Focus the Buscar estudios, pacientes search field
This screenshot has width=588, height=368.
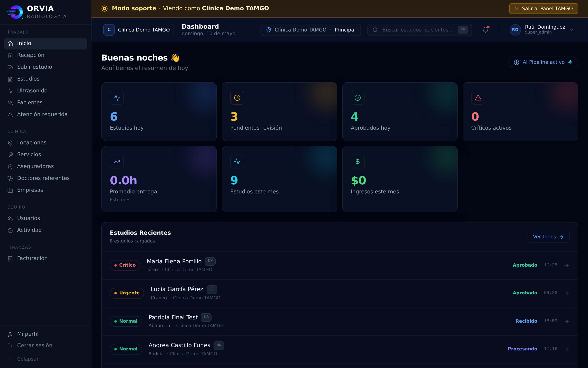[x=420, y=30]
